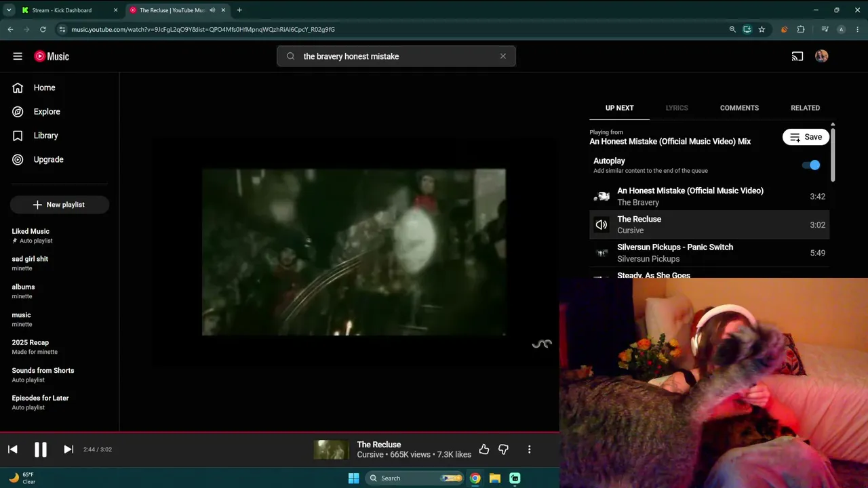Click the install app icon
This screenshot has height=488, width=868.
[747, 29]
